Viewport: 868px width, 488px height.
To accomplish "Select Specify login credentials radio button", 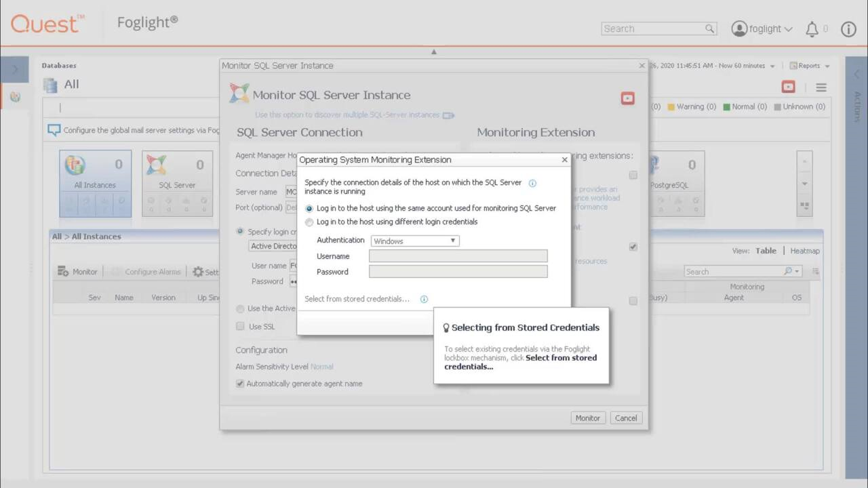I will [x=240, y=231].
